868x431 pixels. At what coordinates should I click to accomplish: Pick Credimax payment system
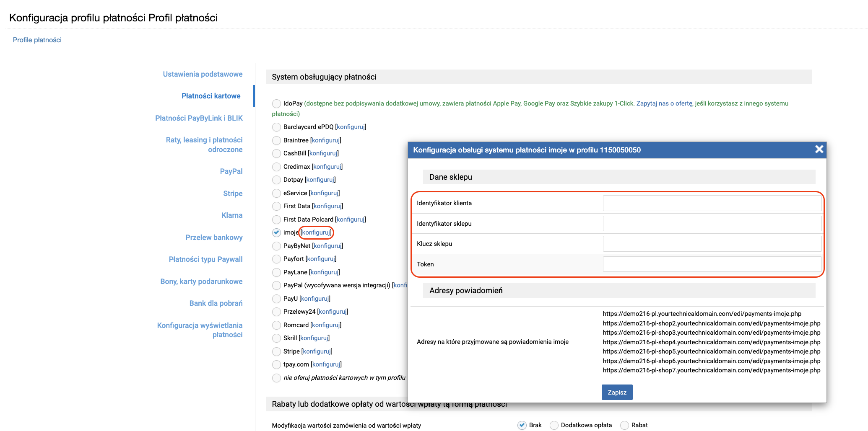pos(276,167)
